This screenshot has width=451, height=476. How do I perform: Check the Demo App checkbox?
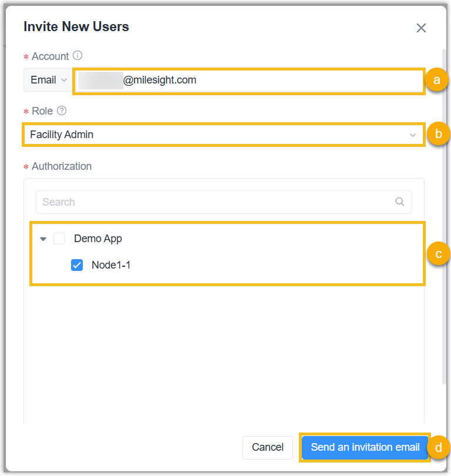(x=59, y=239)
